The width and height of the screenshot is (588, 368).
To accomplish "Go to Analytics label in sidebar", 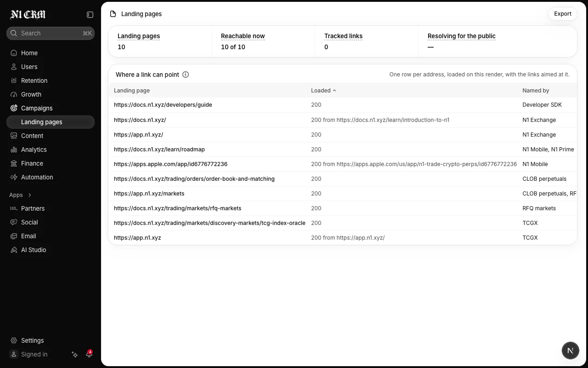I will pyautogui.click(x=34, y=149).
